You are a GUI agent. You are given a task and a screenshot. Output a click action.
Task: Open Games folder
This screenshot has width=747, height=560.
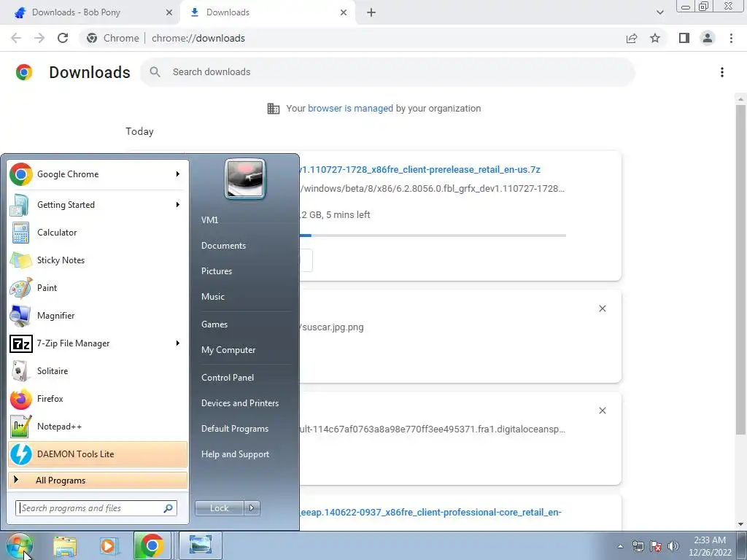(x=214, y=324)
